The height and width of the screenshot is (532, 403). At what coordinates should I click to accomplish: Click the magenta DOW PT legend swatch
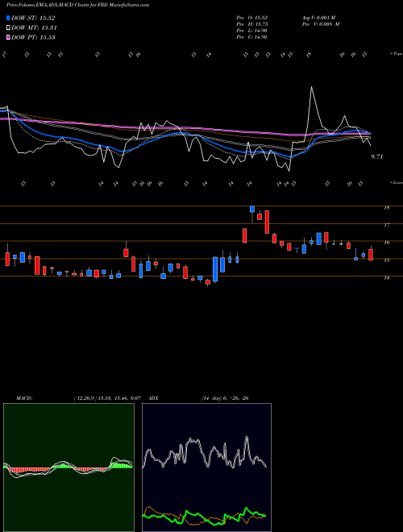(x=8, y=37)
